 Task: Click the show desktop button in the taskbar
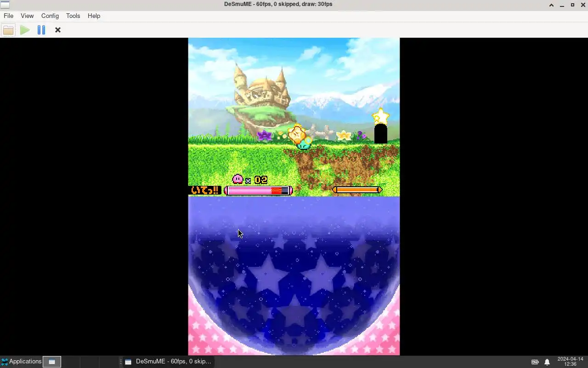(52, 362)
